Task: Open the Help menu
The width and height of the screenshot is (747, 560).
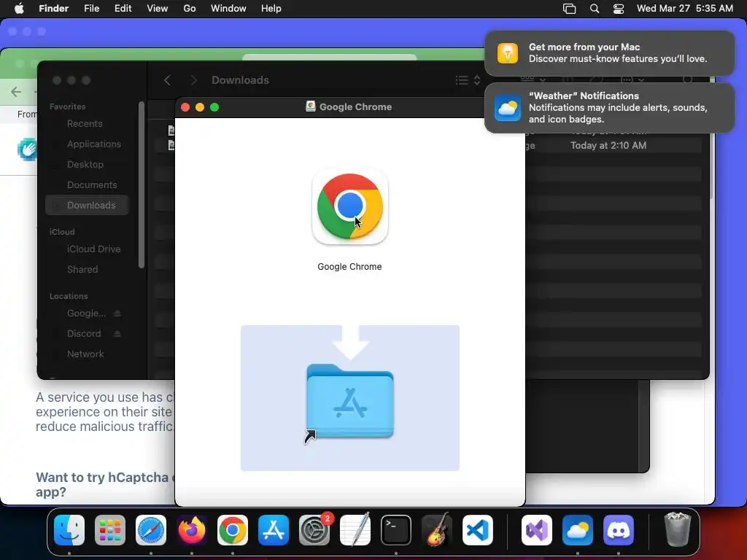Action: 271,9
